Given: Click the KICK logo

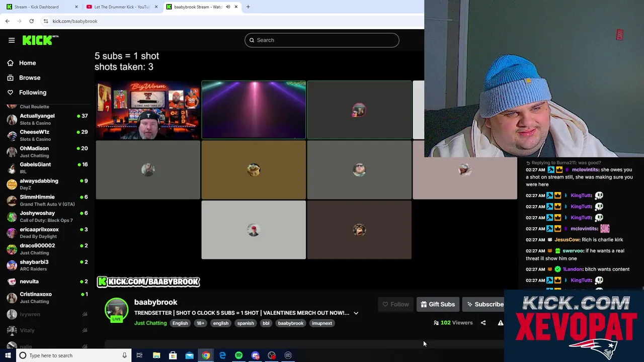Looking at the screenshot, I should [40, 40].
